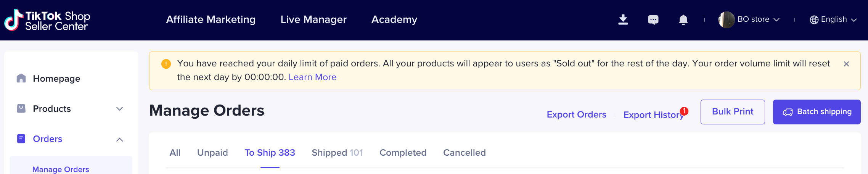The height and width of the screenshot is (174, 868).
Task: Click the BO store profile avatar
Action: click(x=727, y=19)
